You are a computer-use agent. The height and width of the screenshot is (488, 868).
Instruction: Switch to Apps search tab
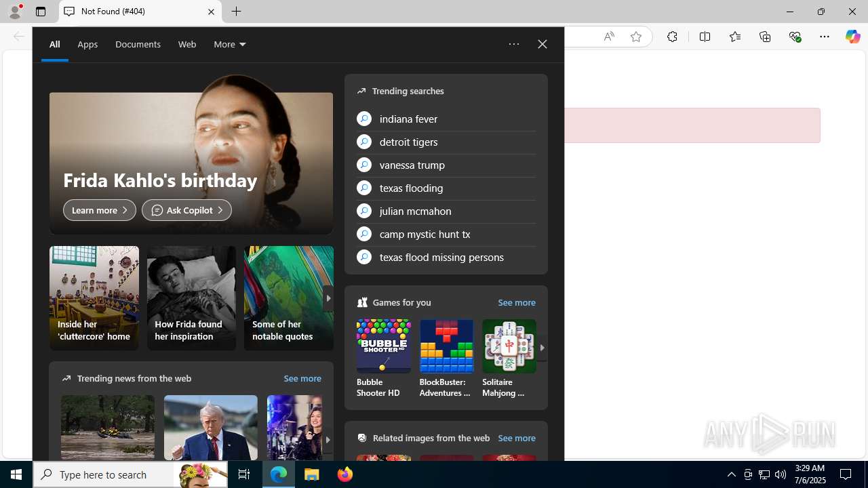pyautogui.click(x=87, y=44)
